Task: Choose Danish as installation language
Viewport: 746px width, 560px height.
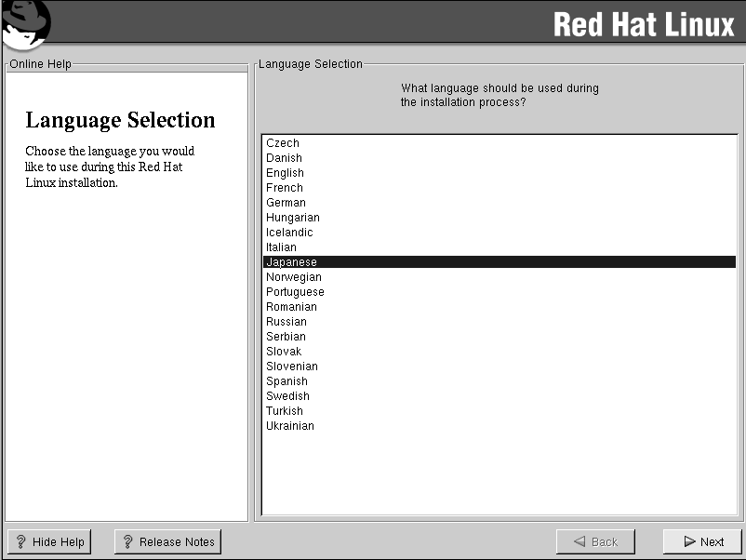Action: click(x=284, y=158)
